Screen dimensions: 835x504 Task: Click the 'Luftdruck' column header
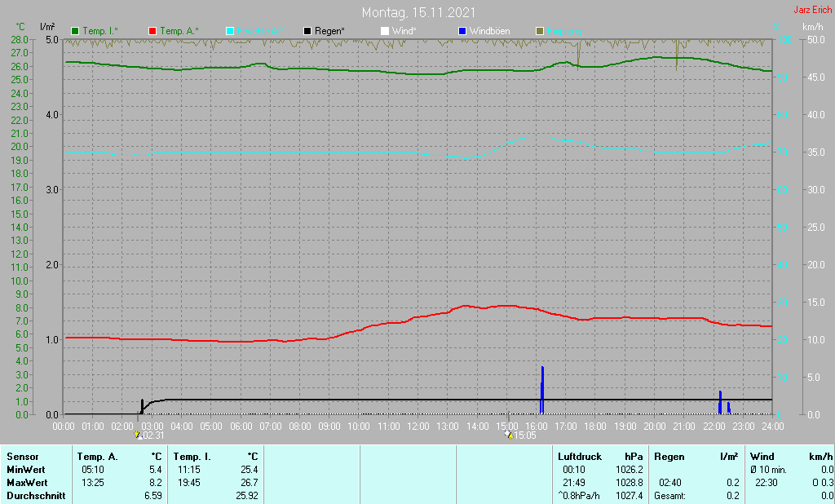[x=580, y=457]
